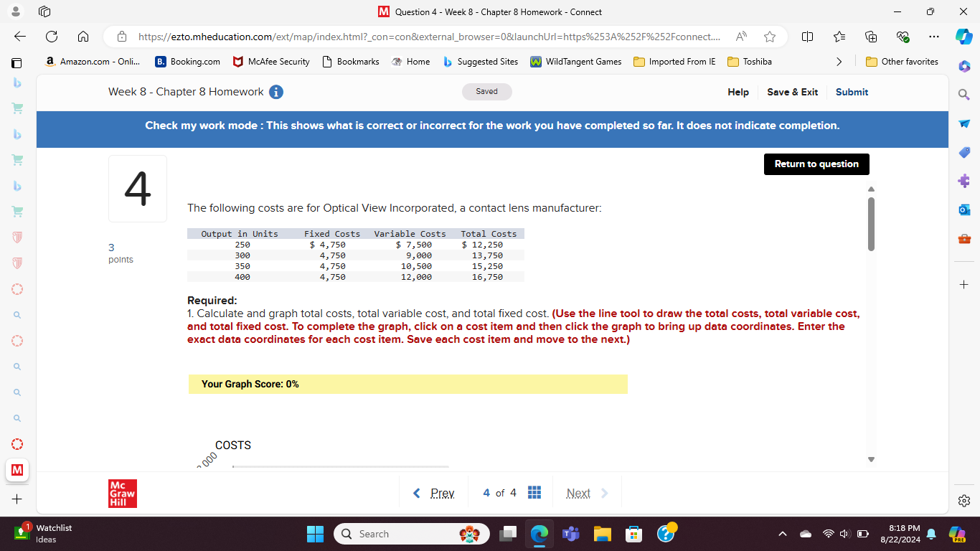The image size is (980, 551).
Task: Open the McAfee Security favorite
Action: coord(271,62)
